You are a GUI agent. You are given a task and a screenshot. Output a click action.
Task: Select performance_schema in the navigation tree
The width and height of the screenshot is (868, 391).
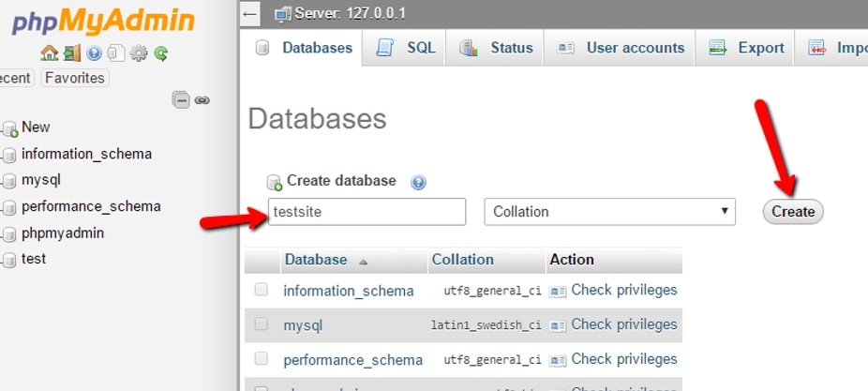[91, 206]
